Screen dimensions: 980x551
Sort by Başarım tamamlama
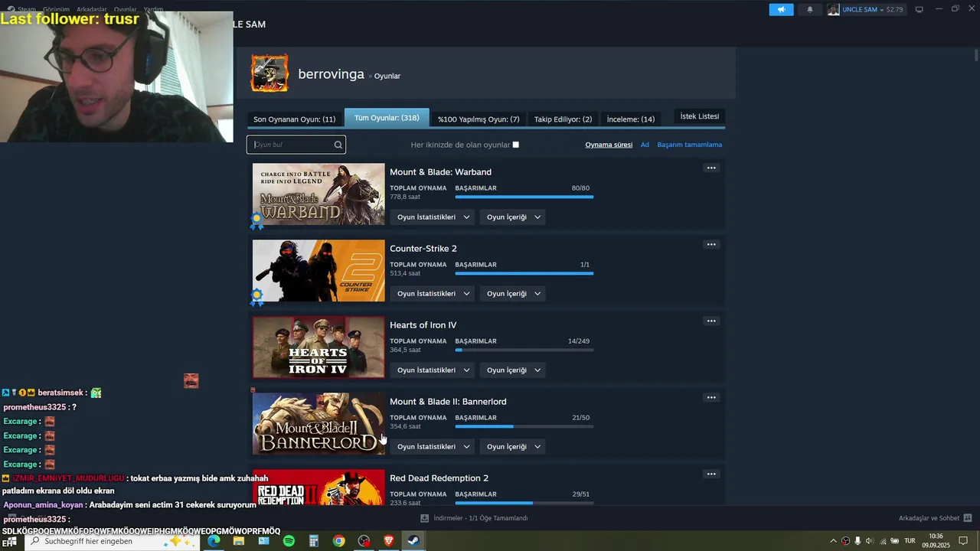pyautogui.click(x=689, y=145)
